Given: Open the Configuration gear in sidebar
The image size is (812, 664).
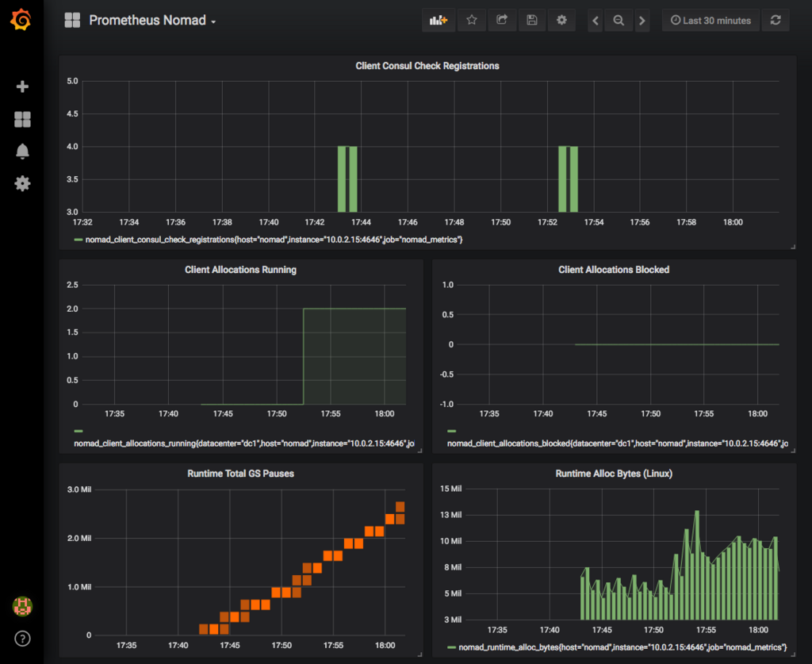Looking at the screenshot, I should (x=22, y=183).
